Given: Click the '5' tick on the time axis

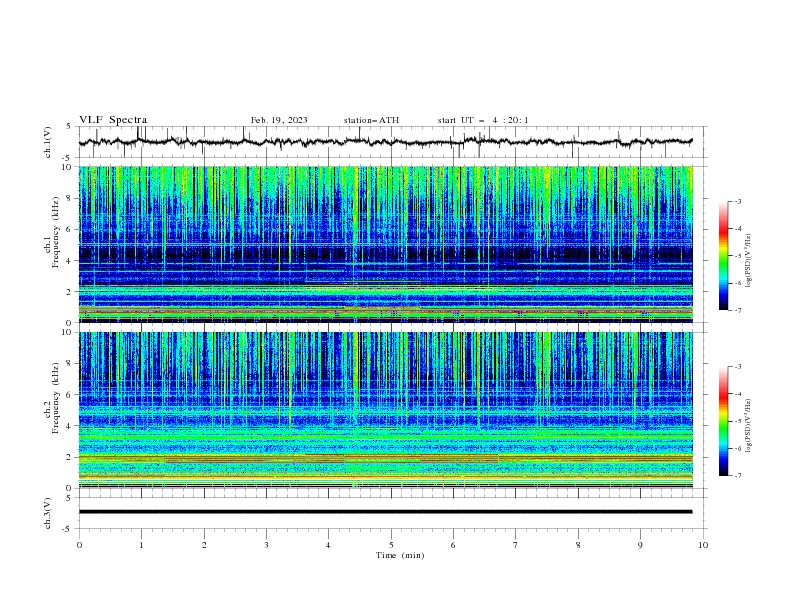Looking at the screenshot, I should 391,545.
